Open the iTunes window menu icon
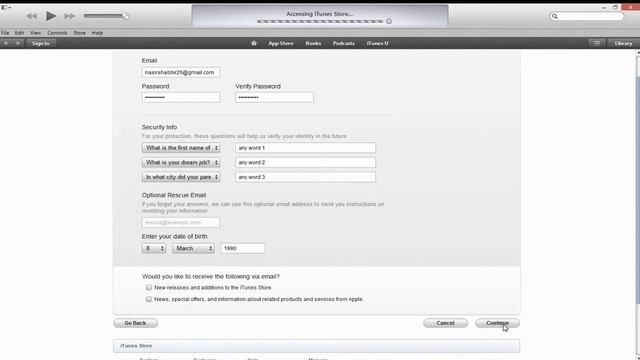 6,7
